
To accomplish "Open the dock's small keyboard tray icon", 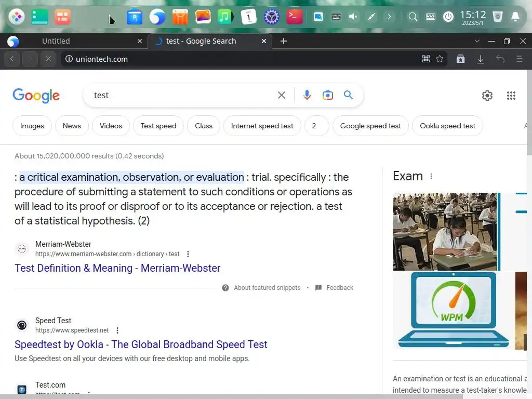I will click(336, 17).
